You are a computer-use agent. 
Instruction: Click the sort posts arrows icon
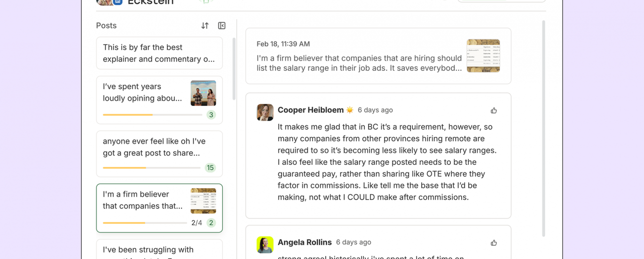205,26
